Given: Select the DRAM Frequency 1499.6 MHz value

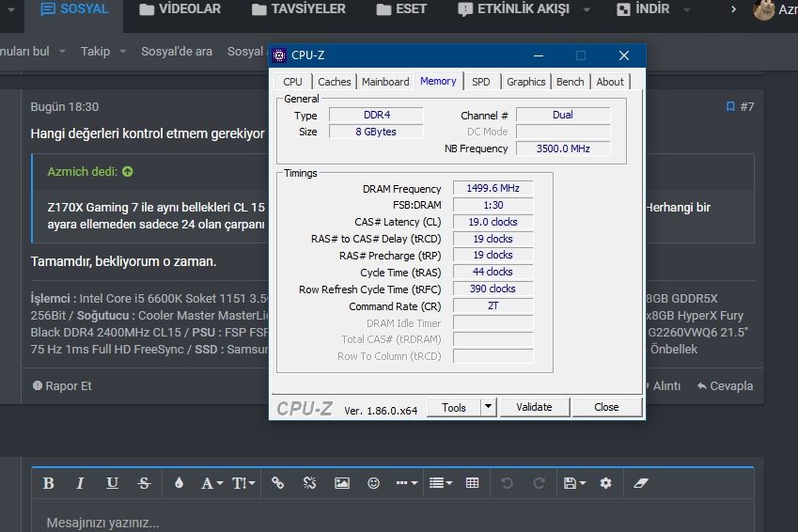Looking at the screenshot, I should (493, 188).
